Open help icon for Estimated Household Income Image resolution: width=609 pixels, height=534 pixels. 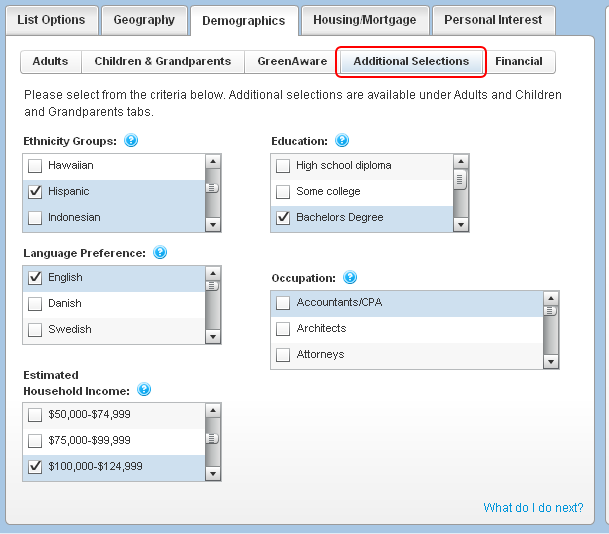(x=144, y=389)
